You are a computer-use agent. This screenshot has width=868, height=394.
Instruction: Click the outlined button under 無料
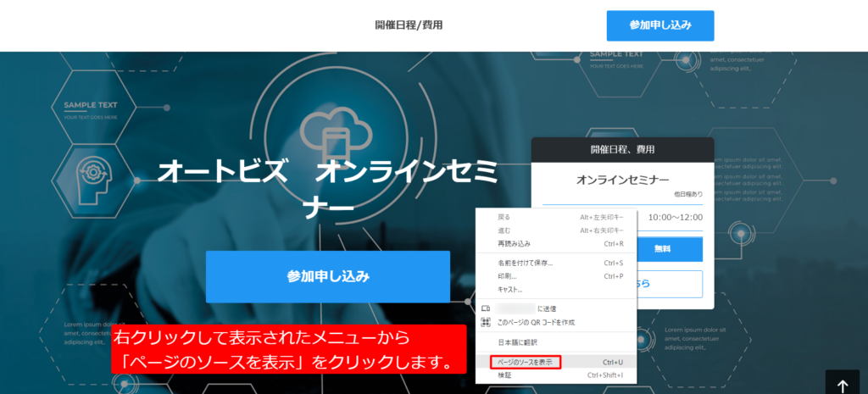click(x=670, y=284)
